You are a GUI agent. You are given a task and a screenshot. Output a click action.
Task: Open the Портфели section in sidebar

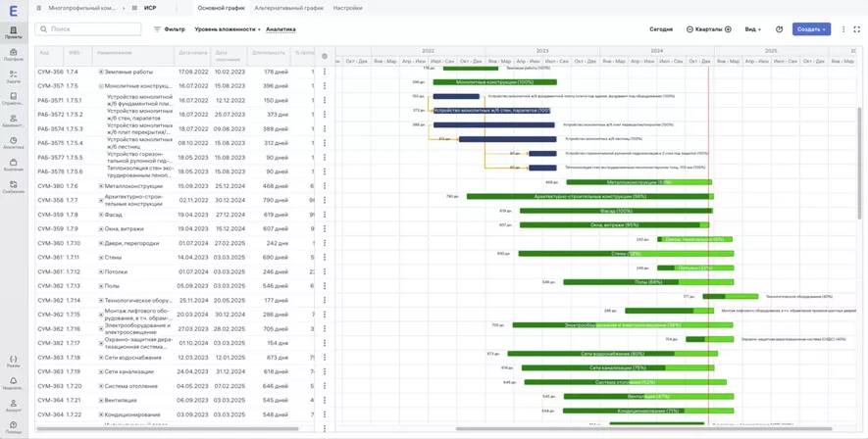(13, 55)
